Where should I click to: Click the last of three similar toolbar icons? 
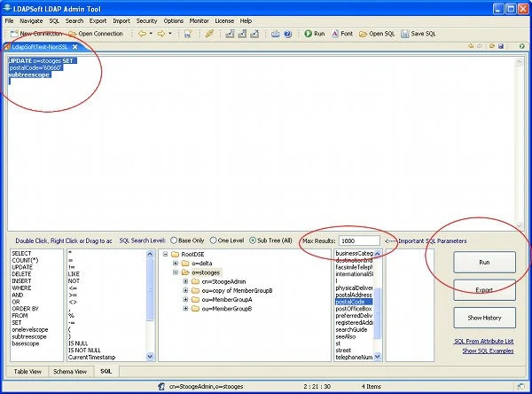tap(254, 34)
